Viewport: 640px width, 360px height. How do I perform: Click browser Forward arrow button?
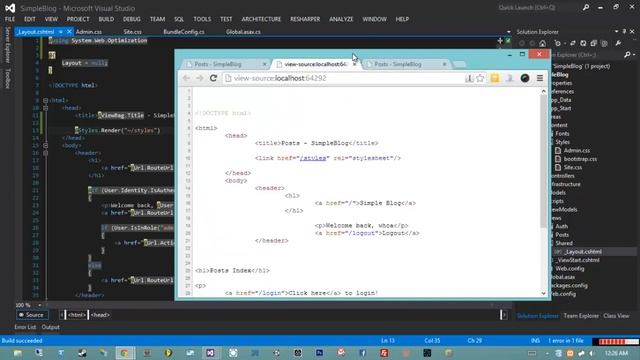(x=199, y=78)
